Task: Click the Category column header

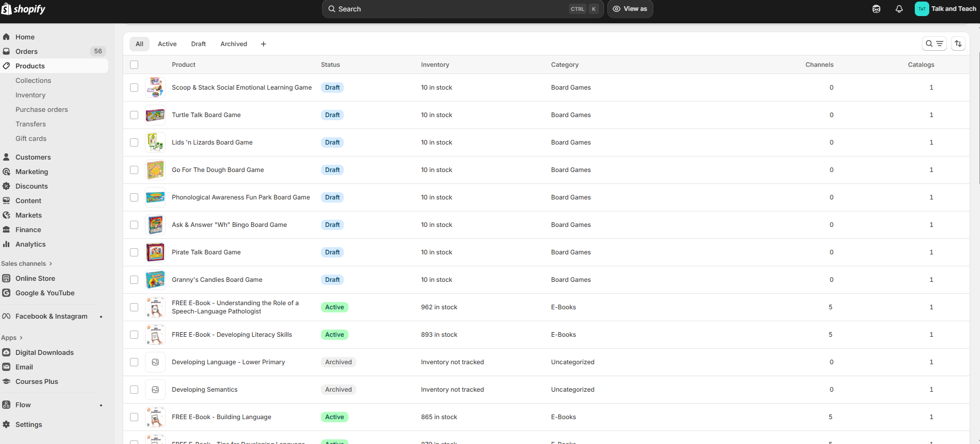Action: click(x=565, y=65)
